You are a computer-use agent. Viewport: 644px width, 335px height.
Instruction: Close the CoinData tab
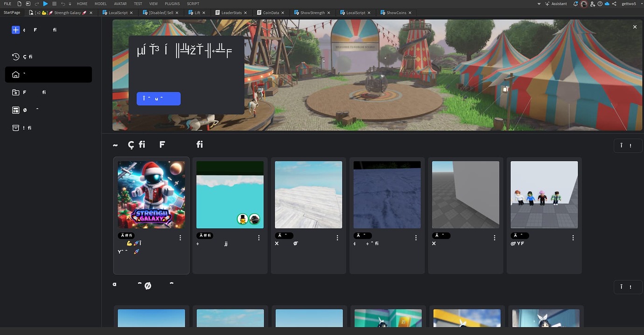click(x=283, y=13)
